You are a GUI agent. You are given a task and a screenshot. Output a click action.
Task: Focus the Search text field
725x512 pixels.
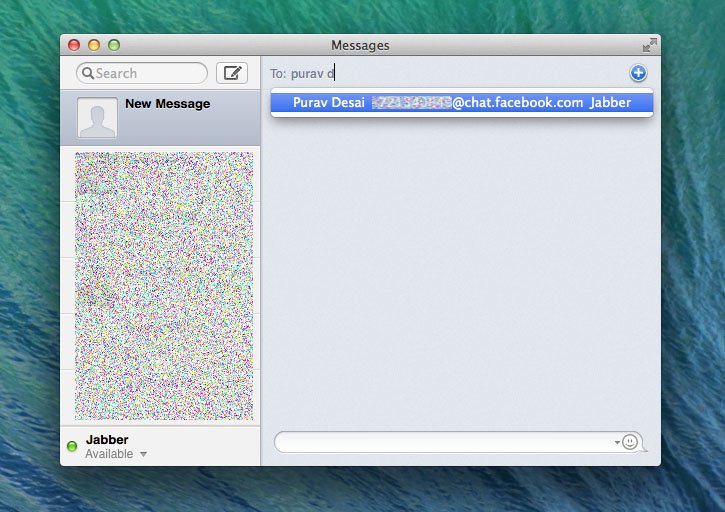pyautogui.click(x=148, y=73)
